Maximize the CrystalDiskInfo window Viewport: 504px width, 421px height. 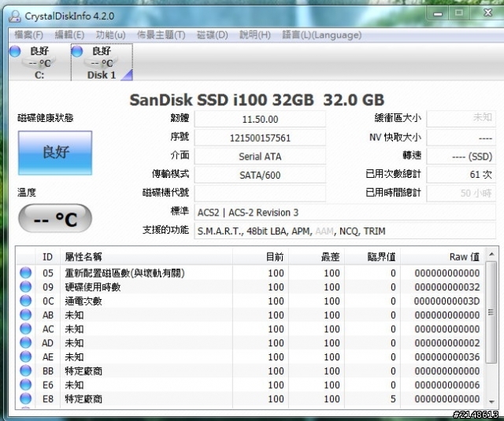(458, 13)
